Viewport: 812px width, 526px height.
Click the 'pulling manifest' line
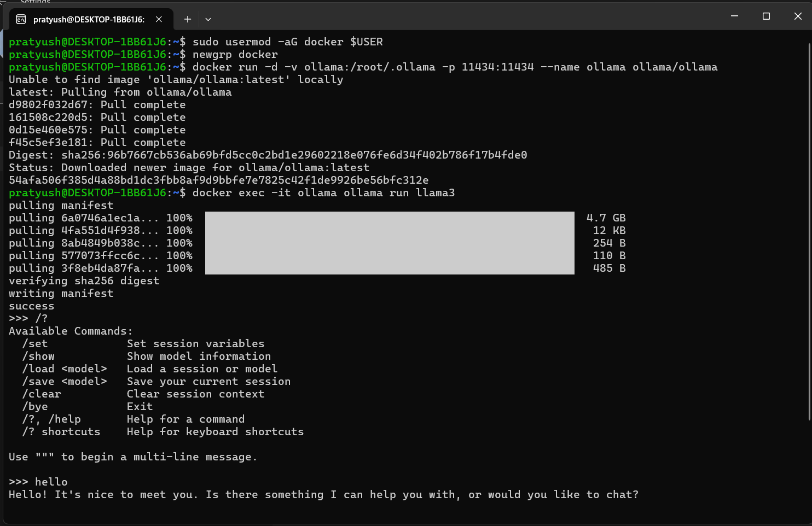click(x=61, y=206)
